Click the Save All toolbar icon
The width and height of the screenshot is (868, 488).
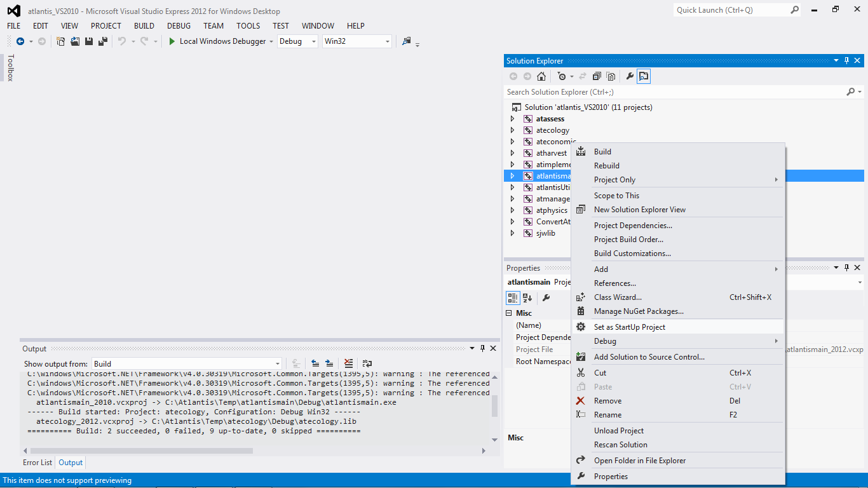point(102,41)
